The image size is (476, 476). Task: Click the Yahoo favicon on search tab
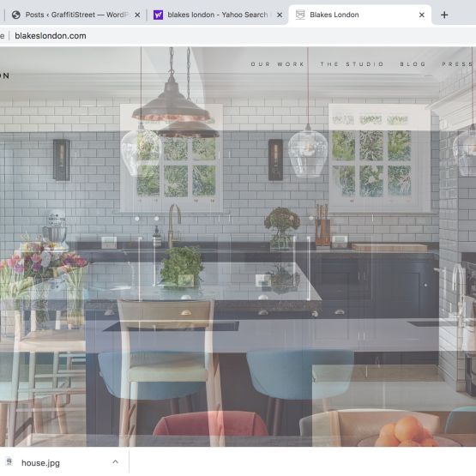[x=158, y=15]
